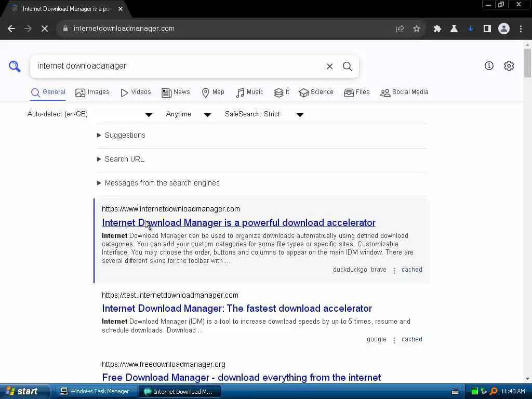Switch to the Files search tab
This screenshot has width=532, height=399.
[356, 92]
